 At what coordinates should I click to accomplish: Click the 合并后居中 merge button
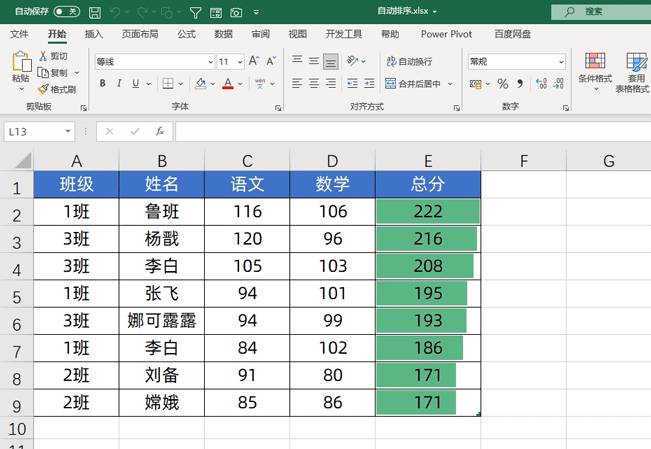pyautogui.click(x=413, y=84)
